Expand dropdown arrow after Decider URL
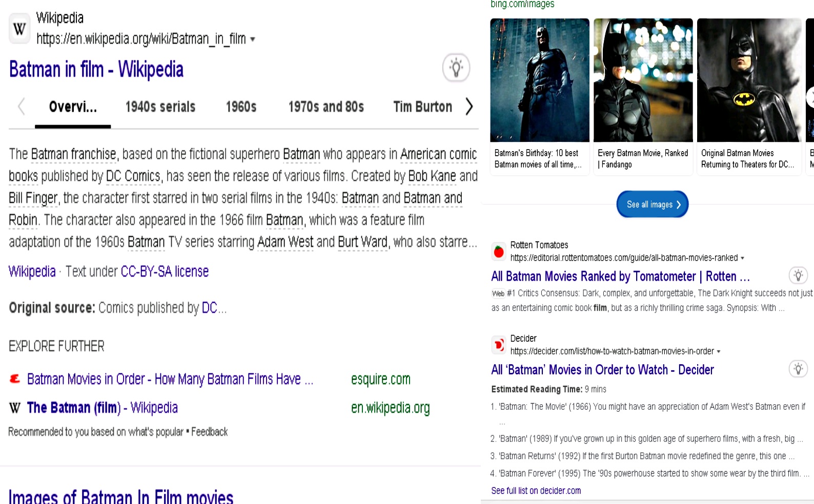814x504 pixels. tap(719, 351)
